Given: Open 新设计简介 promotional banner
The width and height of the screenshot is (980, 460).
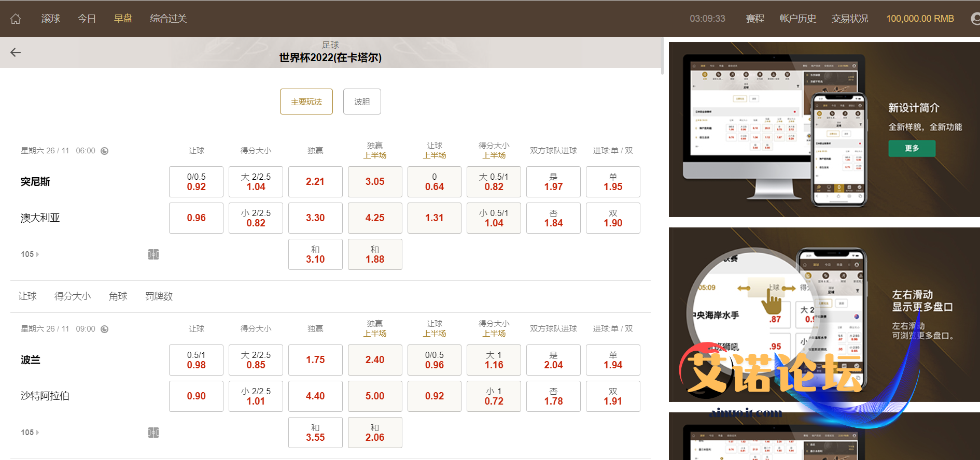Looking at the screenshot, I should [x=824, y=130].
